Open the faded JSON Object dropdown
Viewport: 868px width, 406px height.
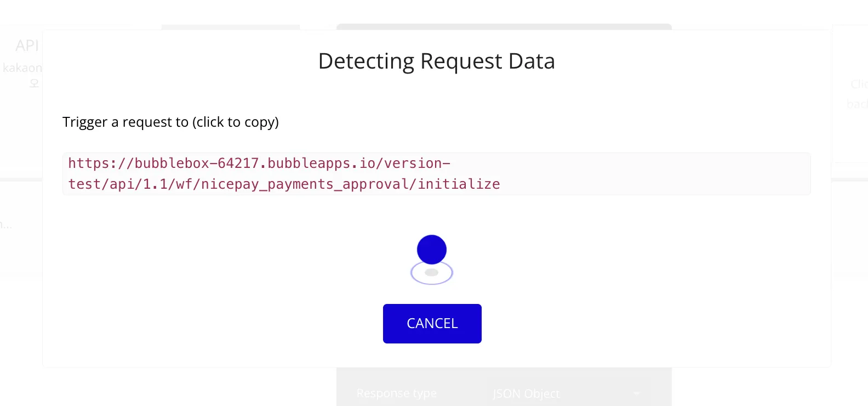click(x=564, y=393)
